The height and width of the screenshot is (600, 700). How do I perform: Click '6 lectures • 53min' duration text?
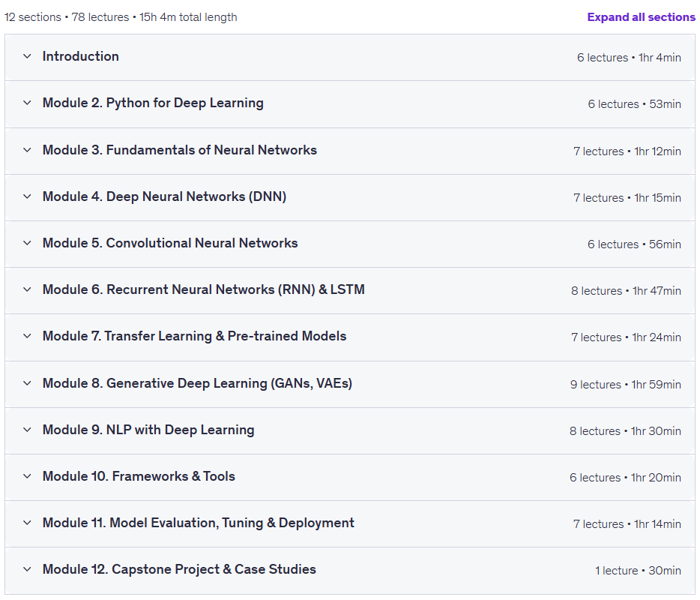click(634, 104)
